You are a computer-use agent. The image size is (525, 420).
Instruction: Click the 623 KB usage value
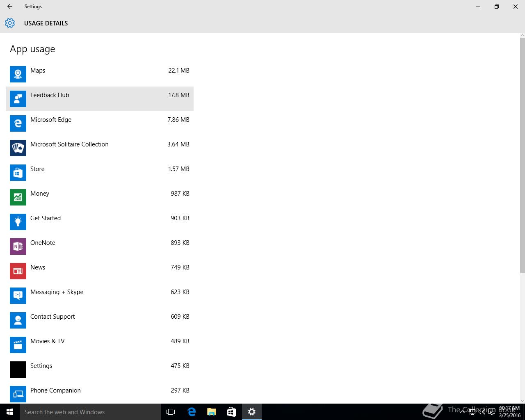coord(180,292)
